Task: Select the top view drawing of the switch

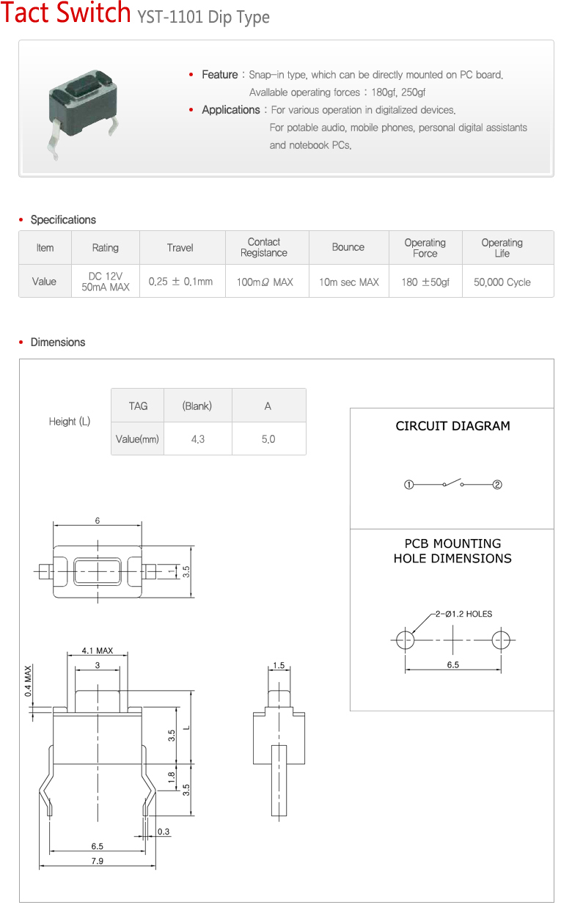Action: tap(97, 570)
